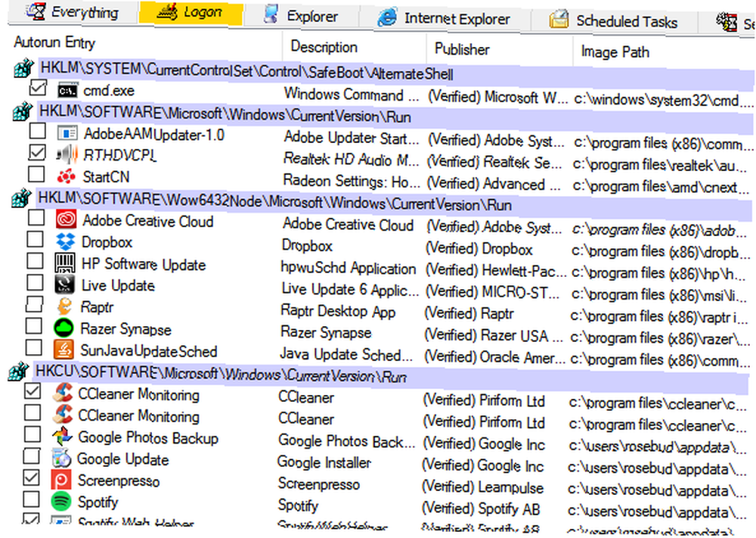Tick the SunJavaUpdateSched checkbox
756x538 pixels.
coord(34,347)
